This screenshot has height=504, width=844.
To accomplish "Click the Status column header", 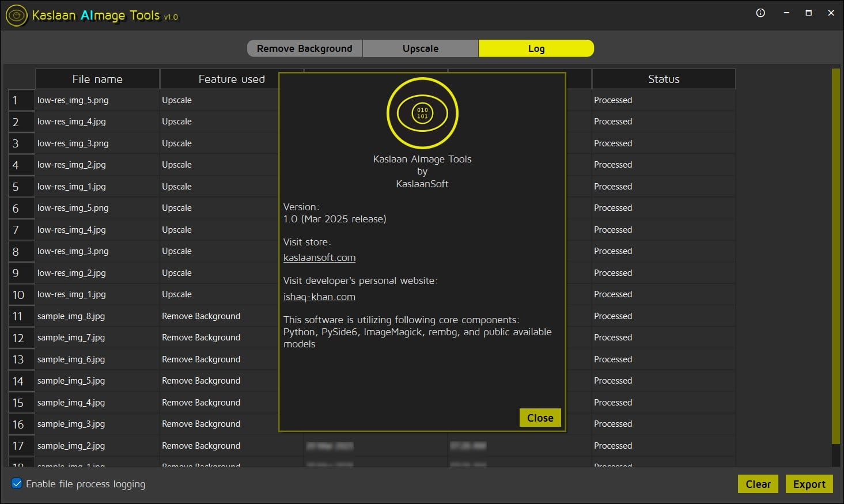I will pyautogui.click(x=663, y=79).
